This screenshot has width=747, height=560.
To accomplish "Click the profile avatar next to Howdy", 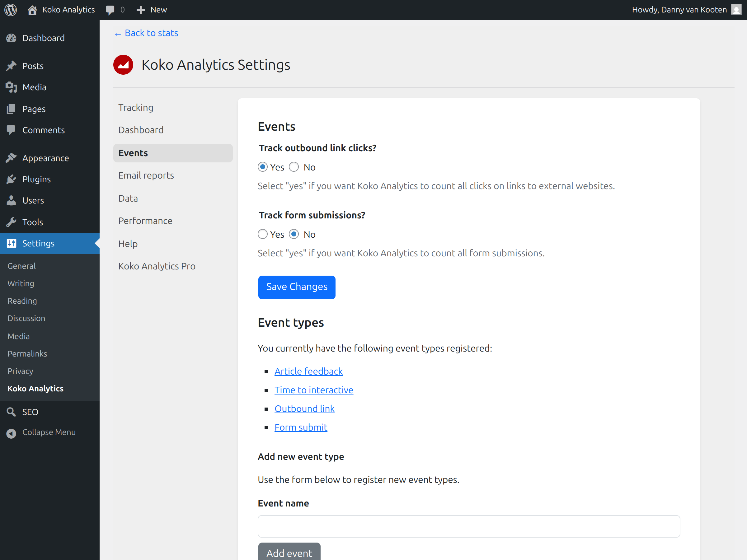I will click(x=736, y=9).
